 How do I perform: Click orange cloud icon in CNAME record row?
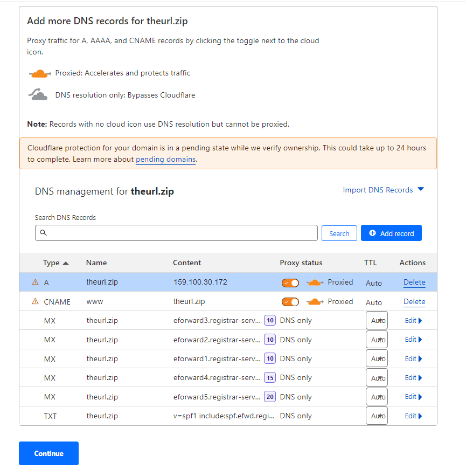pyautogui.click(x=315, y=302)
